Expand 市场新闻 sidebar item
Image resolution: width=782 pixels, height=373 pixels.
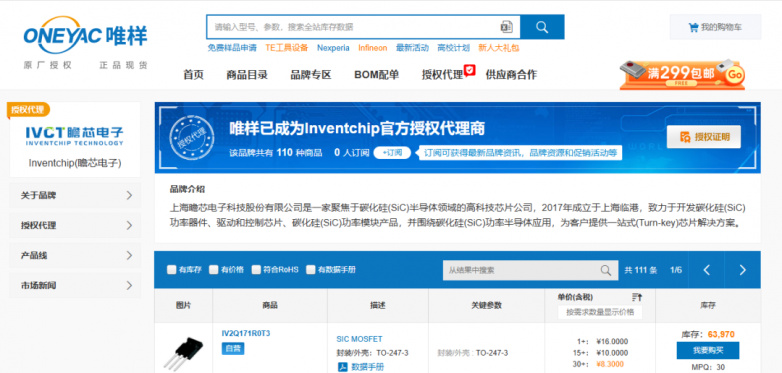click(75, 285)
